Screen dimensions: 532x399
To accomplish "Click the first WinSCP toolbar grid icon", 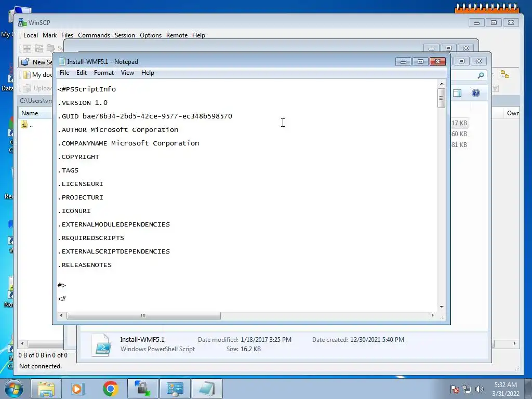I will (27, 48).
